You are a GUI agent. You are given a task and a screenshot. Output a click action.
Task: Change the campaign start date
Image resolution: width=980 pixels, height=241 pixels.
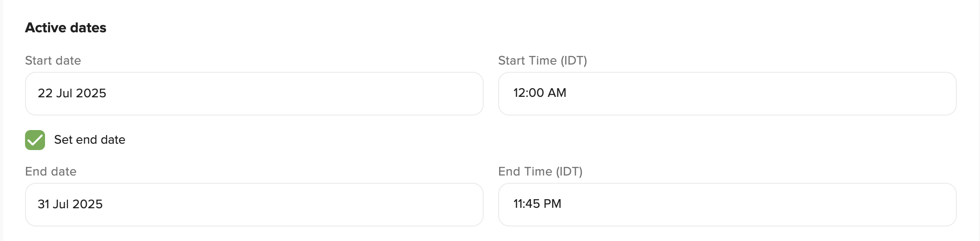coord(254,94)
